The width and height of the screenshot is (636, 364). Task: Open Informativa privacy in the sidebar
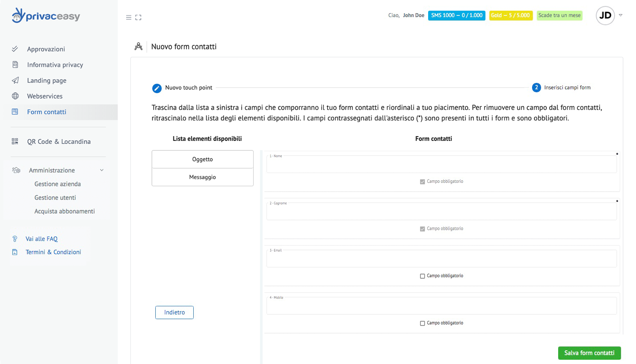tap(55, 65)
